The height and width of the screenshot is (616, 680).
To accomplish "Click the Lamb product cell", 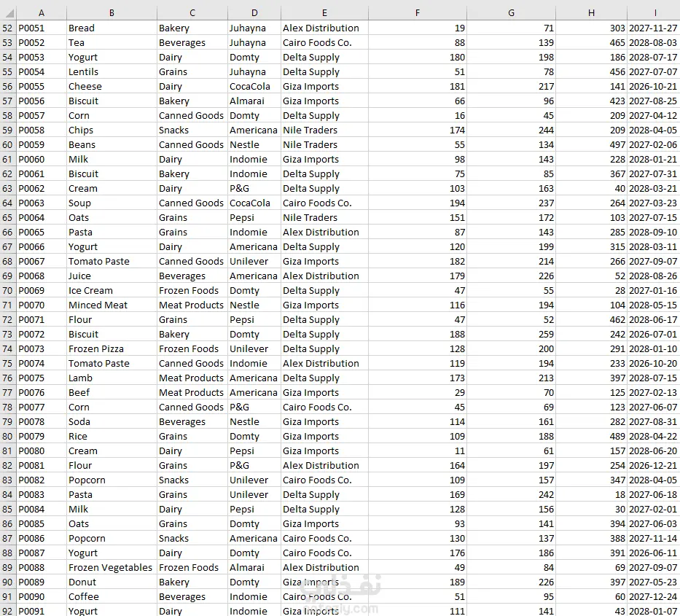I will tap(112, 378).
